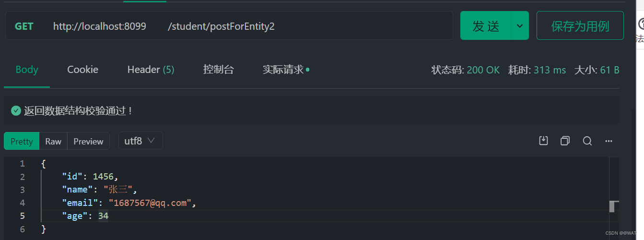Viewport: 644px width, 240px height.
Task: Switch to Pretty response view
Action: click(22, 141)
